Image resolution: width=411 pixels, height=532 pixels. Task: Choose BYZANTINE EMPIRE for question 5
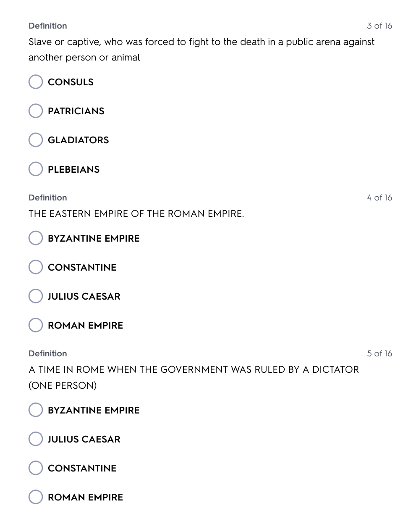click(x=36, y=410)
